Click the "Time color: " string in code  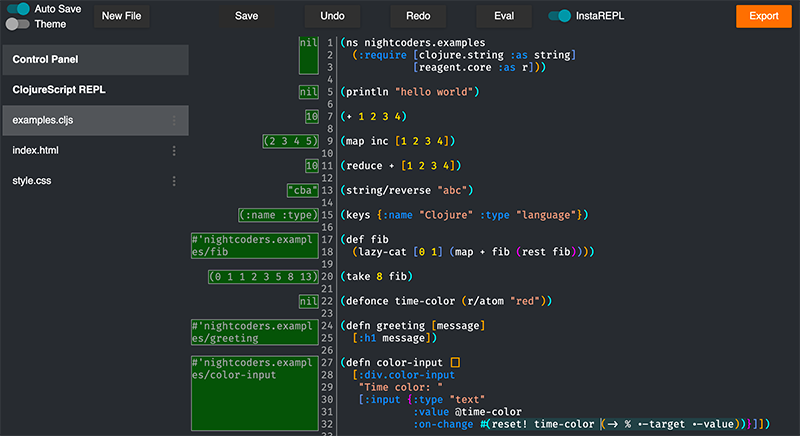pyautogui.click(x=401, y=387)
